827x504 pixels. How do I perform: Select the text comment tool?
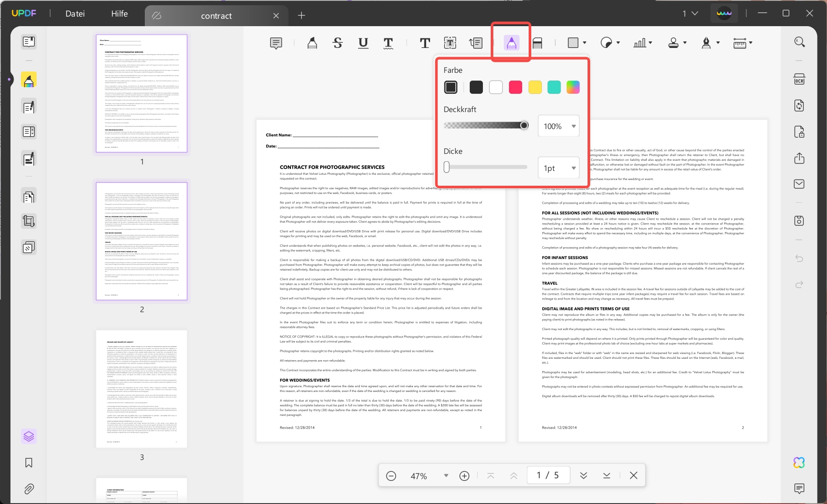425,43
